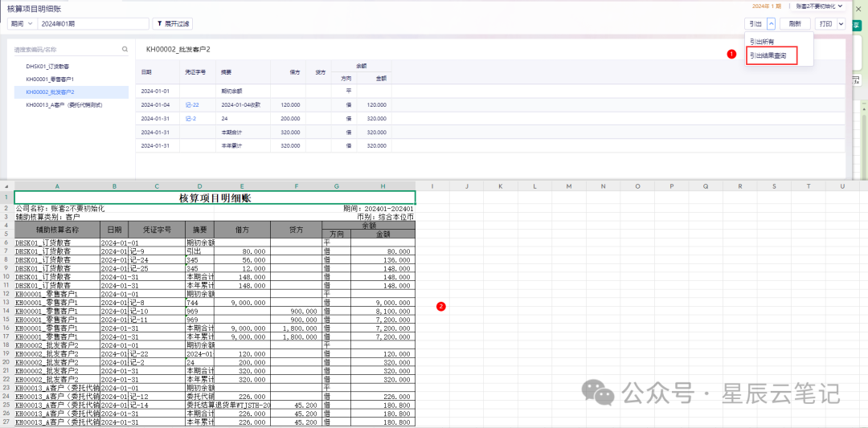
Task: Click the 辅助核算名称 header cell
Action: click(57, 230)
